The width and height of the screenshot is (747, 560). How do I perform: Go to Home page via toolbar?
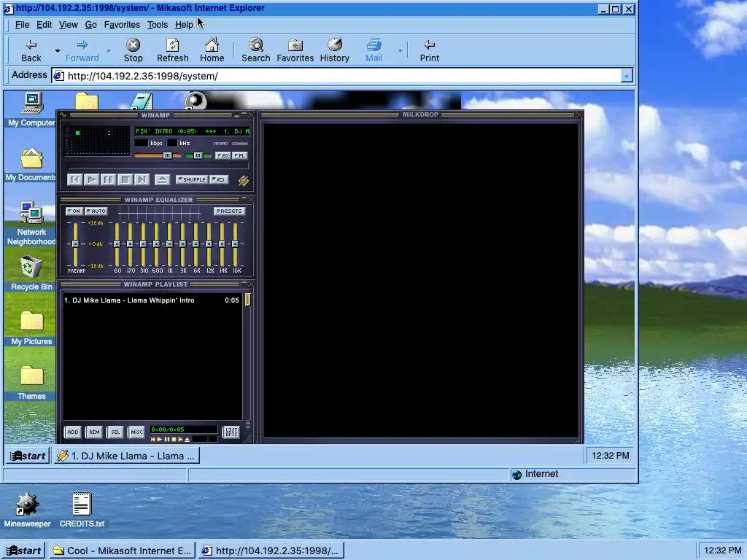click(212, 50)
